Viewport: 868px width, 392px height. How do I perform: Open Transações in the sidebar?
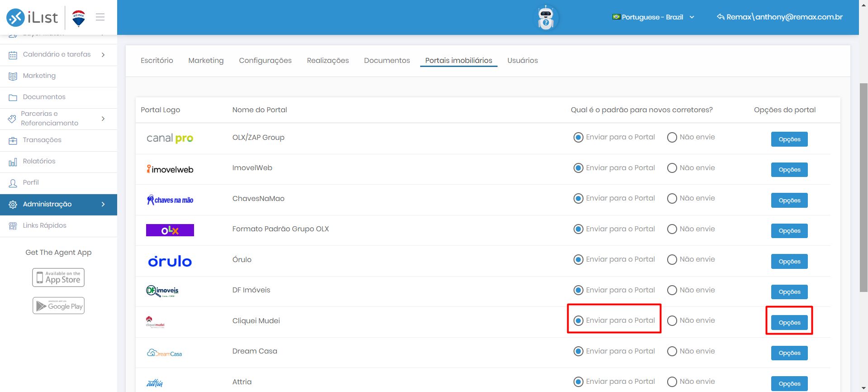[x=58, y=140]
